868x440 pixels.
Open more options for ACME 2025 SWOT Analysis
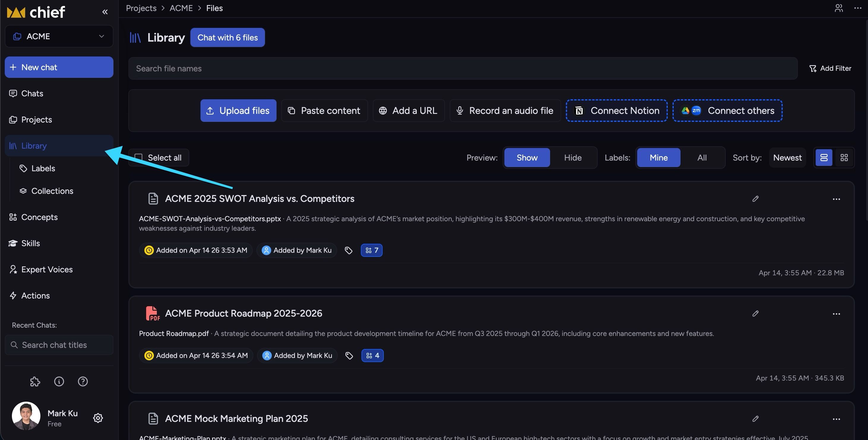[x=836, y=199]
